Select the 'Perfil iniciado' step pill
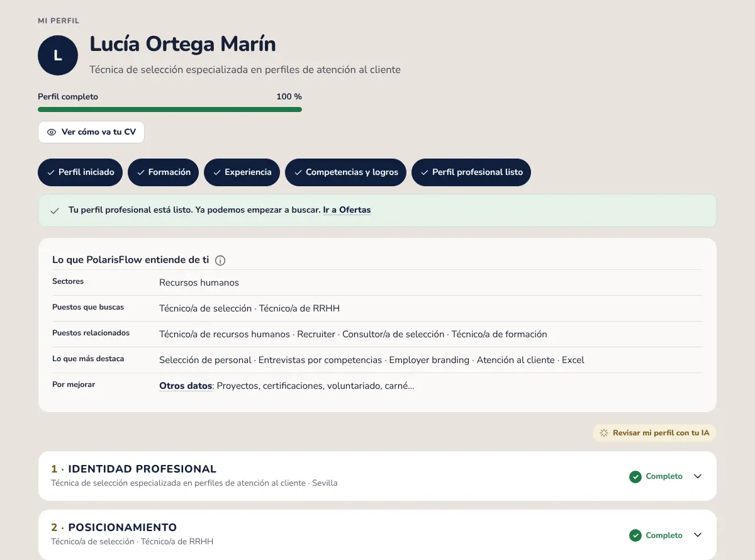The width and height of the screenshot is (755, 560). [x=81, y=172]
